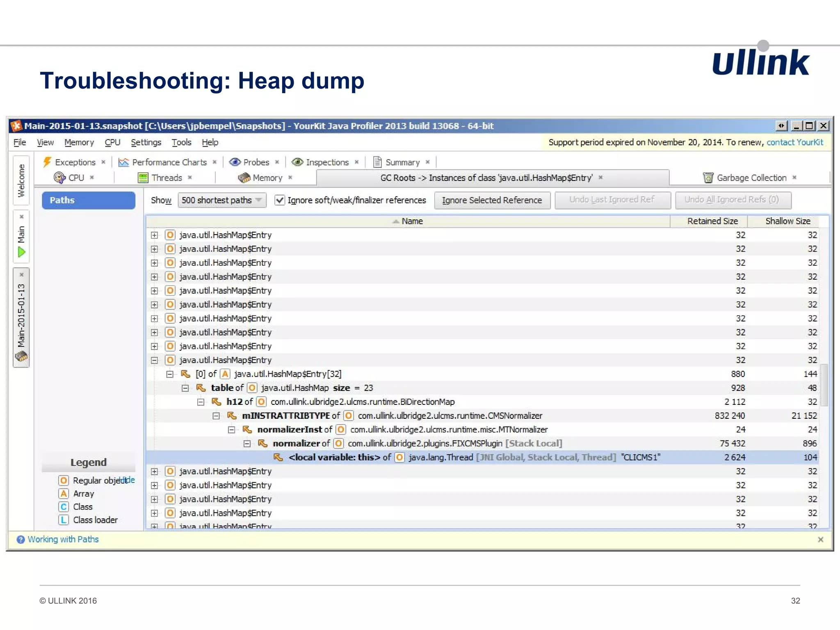Viewport: 840px width, 630px height.
Task: Click the array icon of java.util.HashMap$Entry[32]
Action: [225, 374]
